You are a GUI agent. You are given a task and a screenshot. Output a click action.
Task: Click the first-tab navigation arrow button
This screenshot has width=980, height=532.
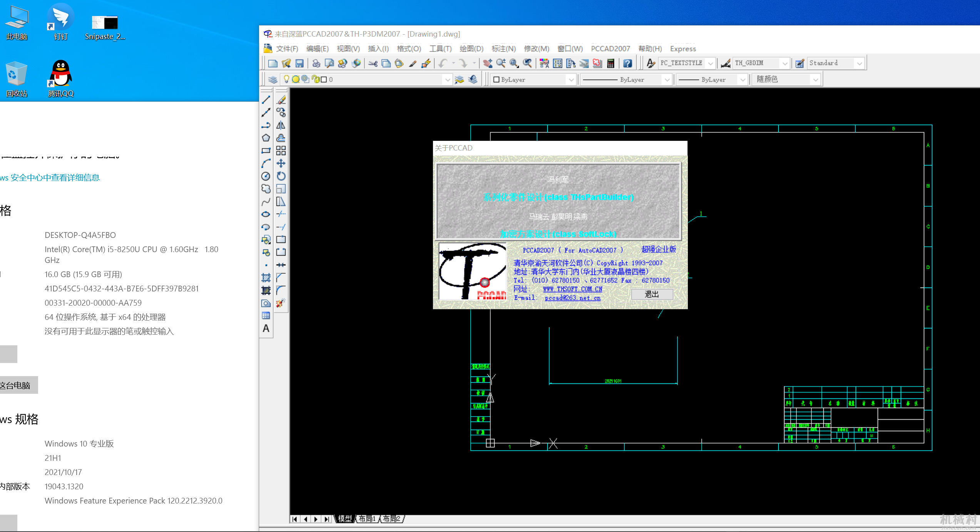coord(294,519)
